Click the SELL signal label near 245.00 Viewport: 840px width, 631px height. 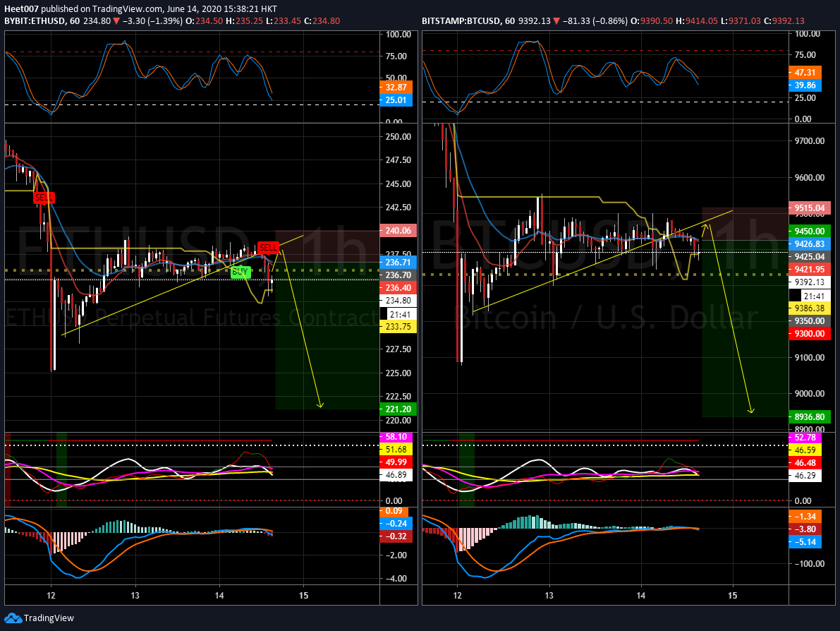coord(44,198)
